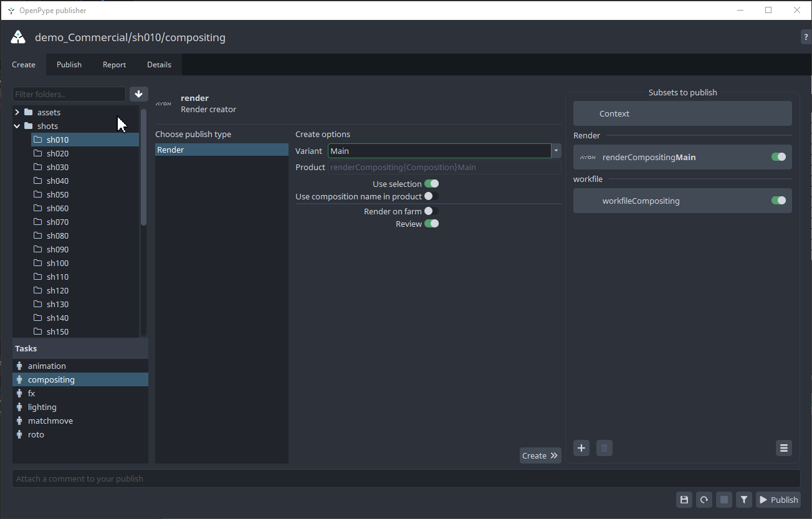The image size is (812, 519).
Task: Click the AYON icon beside render creator
Action: [x=163, y=103]
